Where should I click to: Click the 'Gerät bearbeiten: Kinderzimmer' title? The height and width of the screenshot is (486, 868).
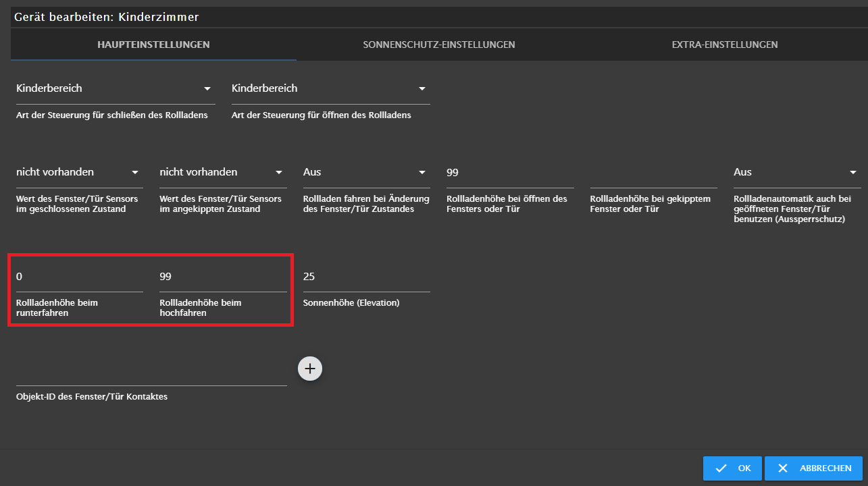pyautogui.click(x=107, y=17)
